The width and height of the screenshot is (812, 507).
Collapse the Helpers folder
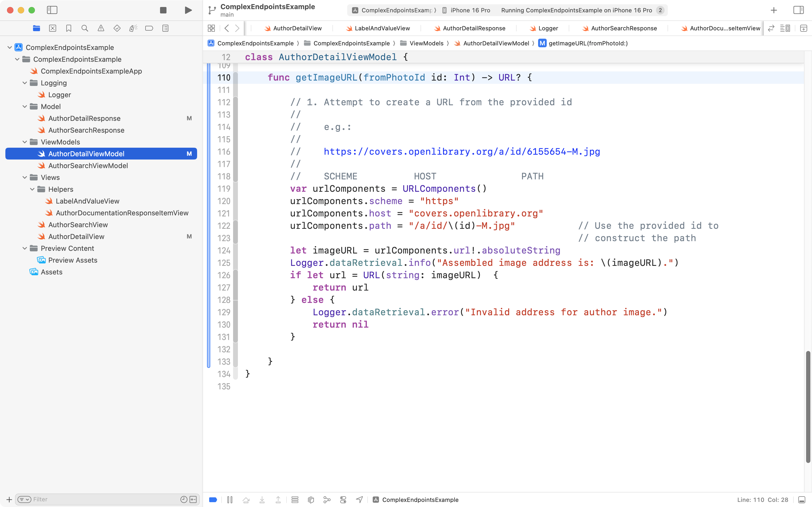point(32,189)
